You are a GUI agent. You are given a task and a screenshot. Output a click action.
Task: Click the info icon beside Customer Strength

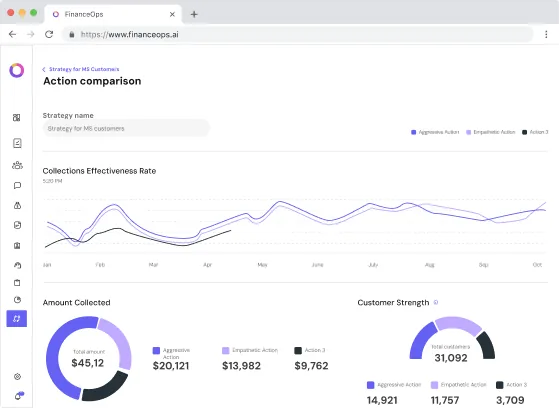436,302
